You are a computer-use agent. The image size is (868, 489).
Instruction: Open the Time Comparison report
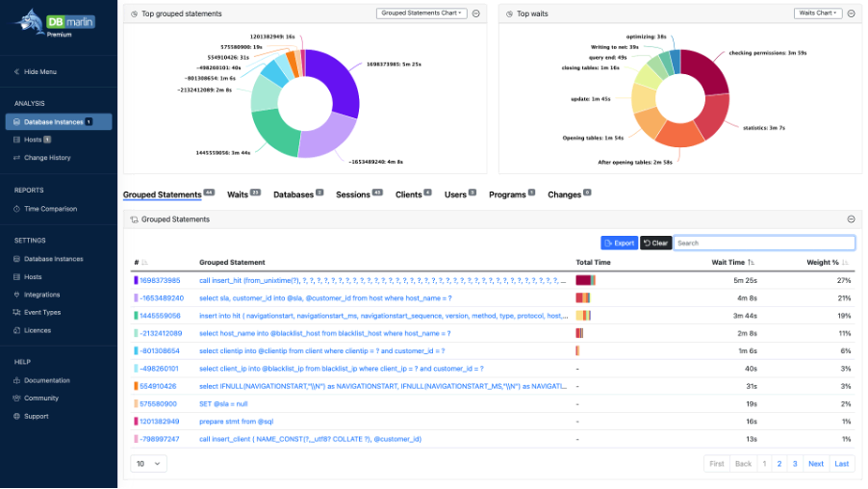point(50,208)
